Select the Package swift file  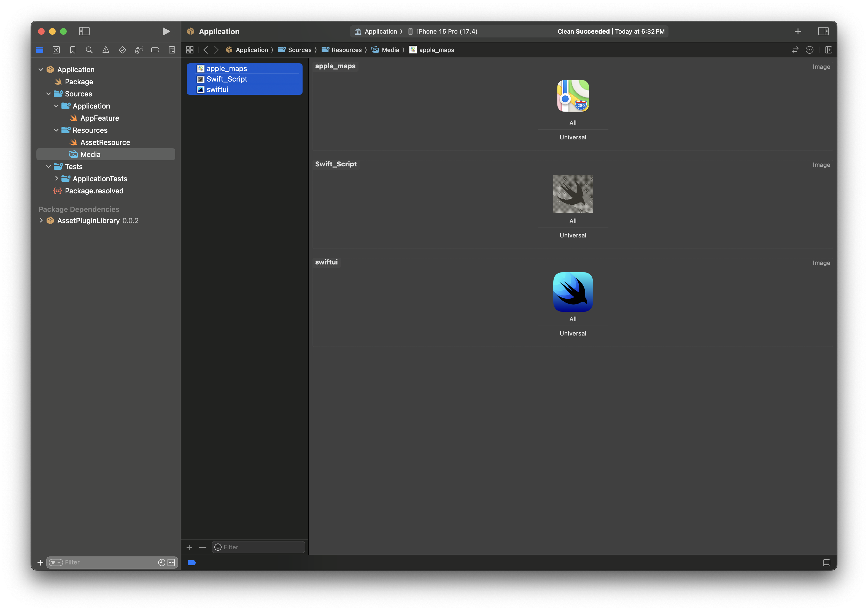[x=106, y=82]
